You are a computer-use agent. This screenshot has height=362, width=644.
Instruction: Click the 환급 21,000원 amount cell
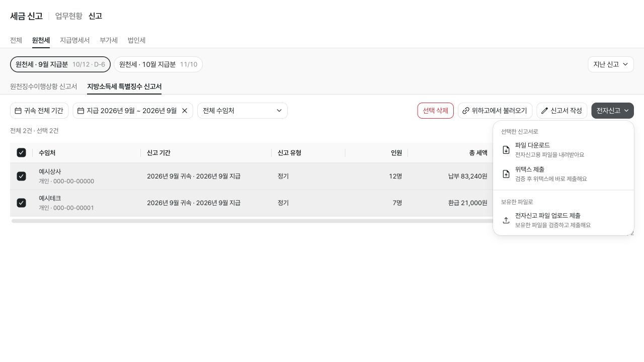click(x=468, y=203)
